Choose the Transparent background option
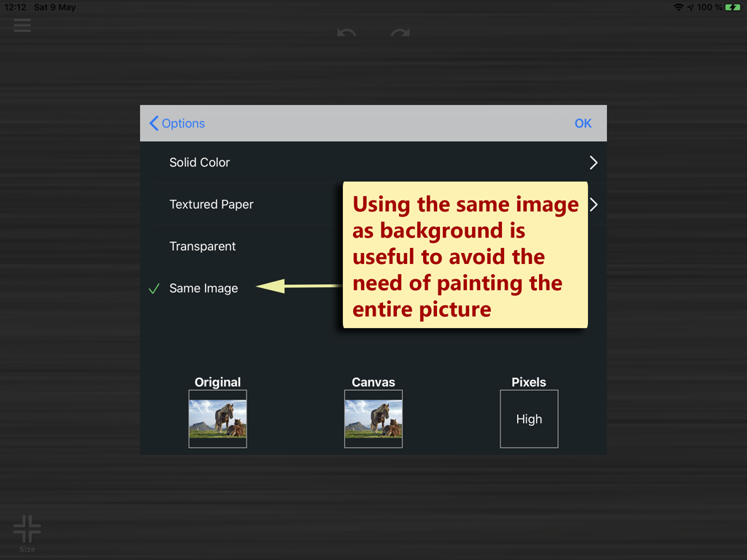 [203, 246]
